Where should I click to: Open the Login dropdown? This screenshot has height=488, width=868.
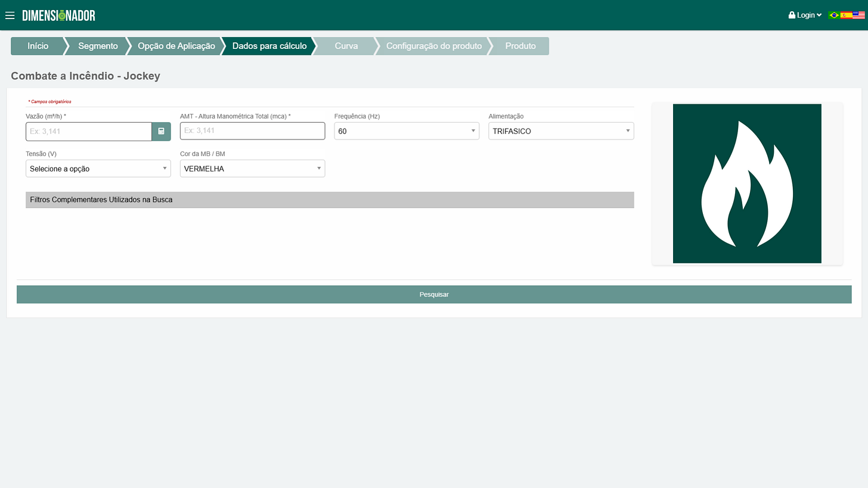[x=805, y=15]
